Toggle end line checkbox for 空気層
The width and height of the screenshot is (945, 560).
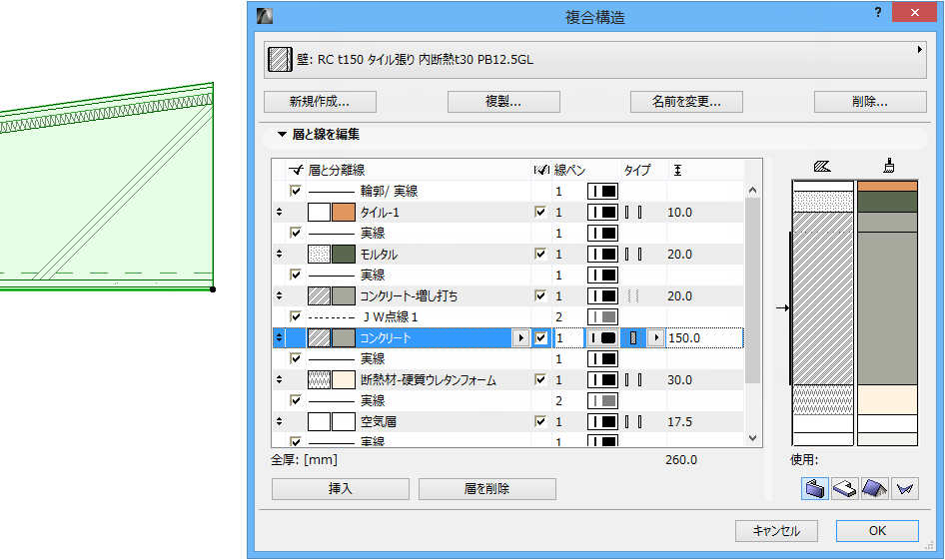[540, 421]
